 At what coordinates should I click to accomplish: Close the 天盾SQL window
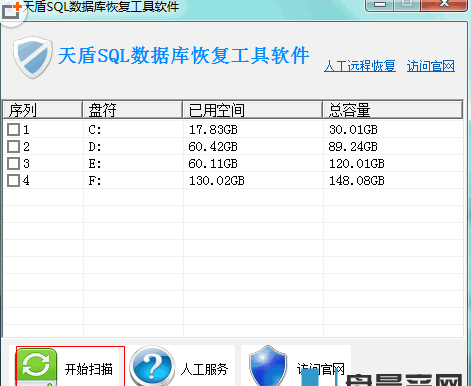click(444, 5)
